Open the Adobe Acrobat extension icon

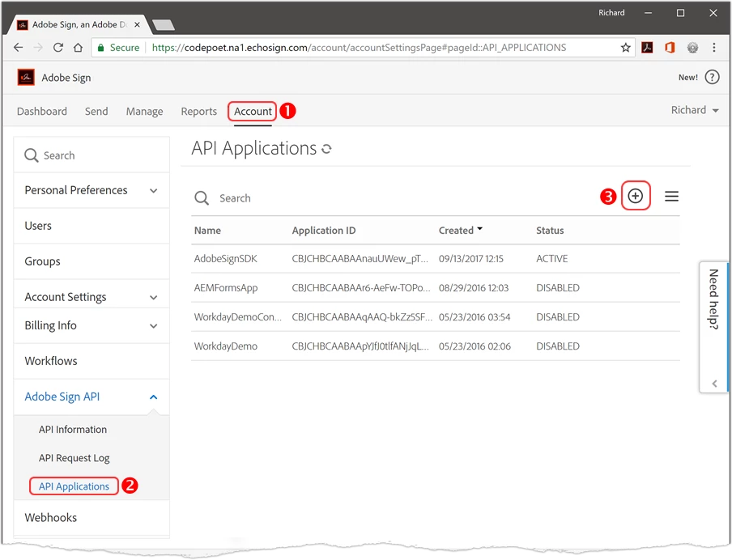[647, 48]
